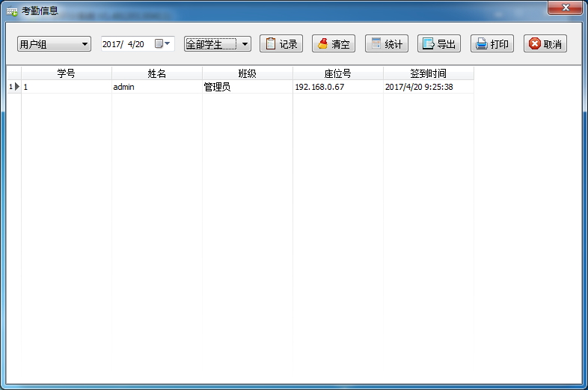Click the red X icon on 取消
The height and width of the screenshot is (390, 588).
(x=535, y=43)
